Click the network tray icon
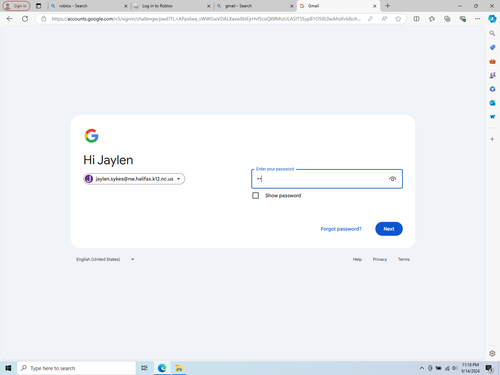The height and width of the screenshot is (375, 500). click(447, 368)
